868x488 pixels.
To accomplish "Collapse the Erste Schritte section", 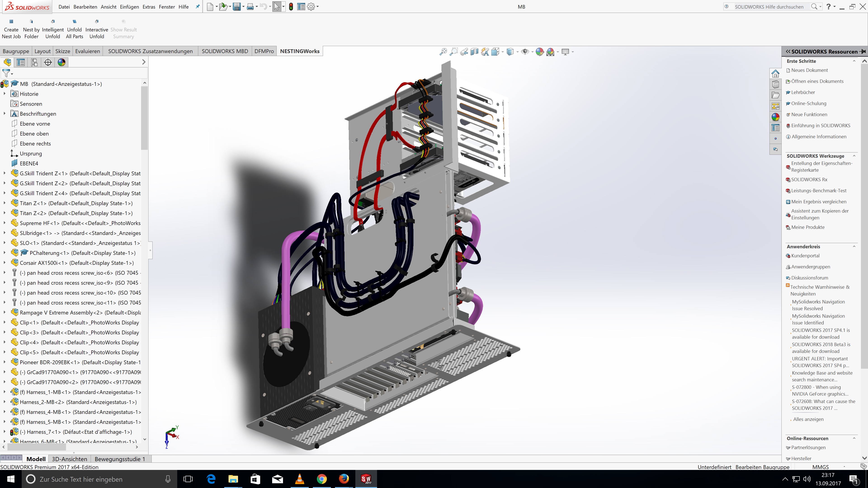I will pos(854,61).
